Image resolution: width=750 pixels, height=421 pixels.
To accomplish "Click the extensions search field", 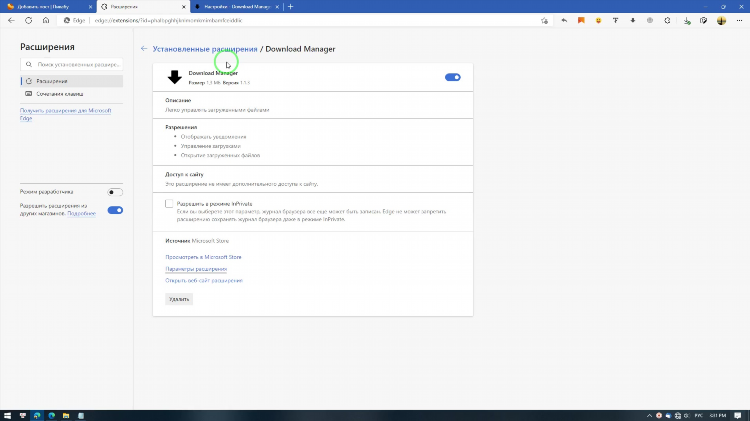I will [x=72, y=64].
